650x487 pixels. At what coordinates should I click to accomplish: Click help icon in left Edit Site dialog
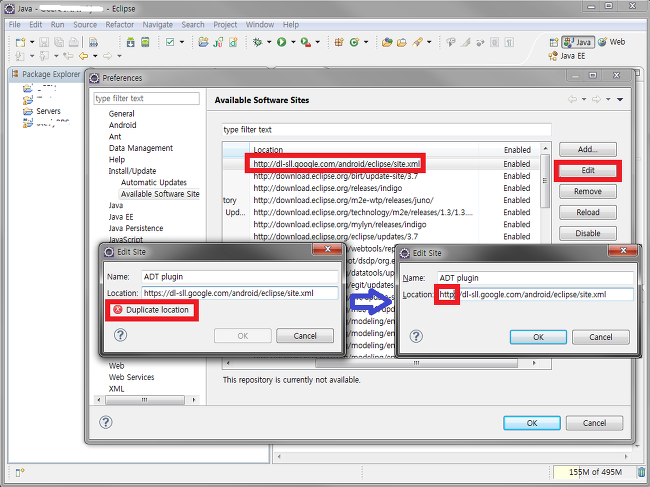(120, 335)
